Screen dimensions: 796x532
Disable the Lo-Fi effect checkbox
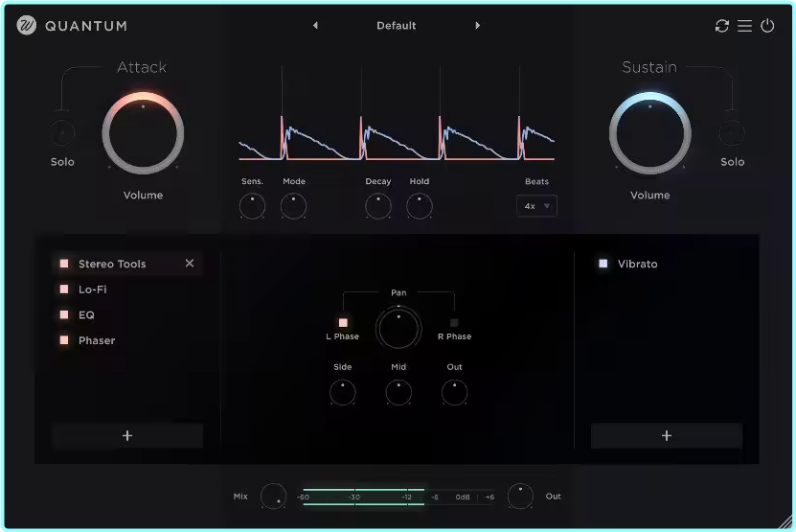64,290
